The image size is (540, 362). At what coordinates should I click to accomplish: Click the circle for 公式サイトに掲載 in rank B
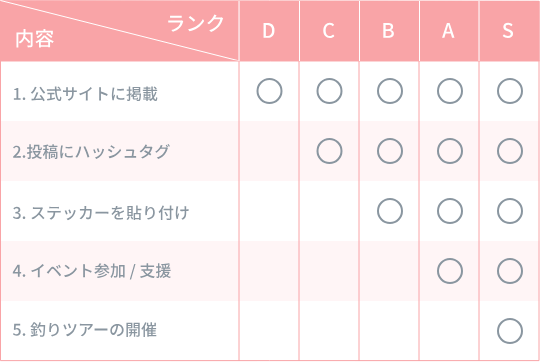390,91
